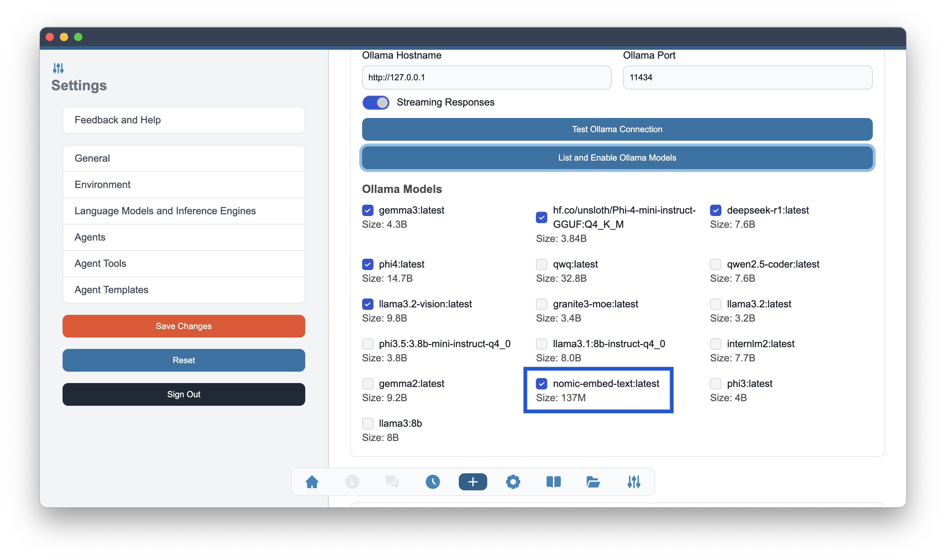Uncheck nomic-embed-text:latest model
The width and height of the screenshot is (946, 560).
point(542,383)
